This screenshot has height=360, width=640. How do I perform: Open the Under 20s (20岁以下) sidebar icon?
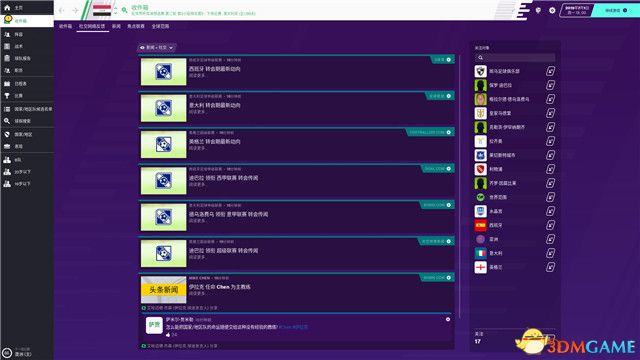(7, 172)
